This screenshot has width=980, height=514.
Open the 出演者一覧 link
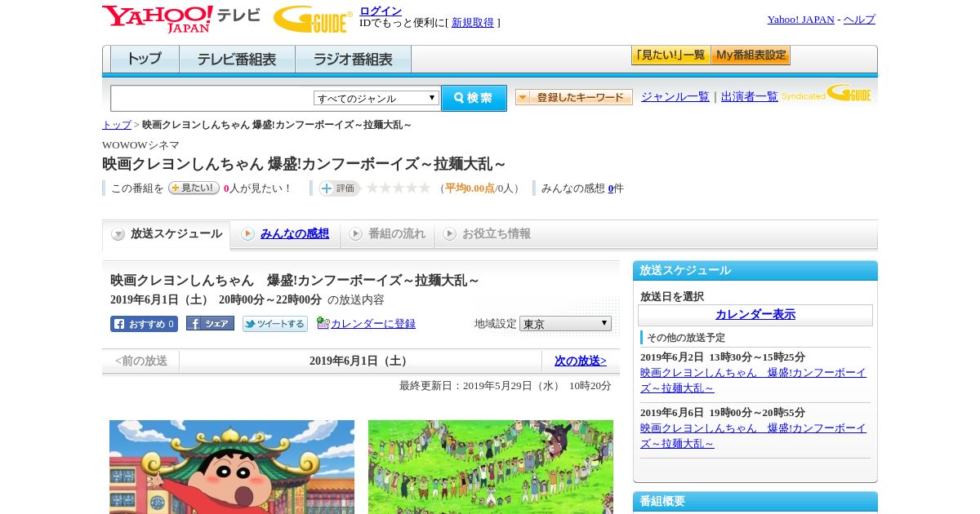pos(750,96)
